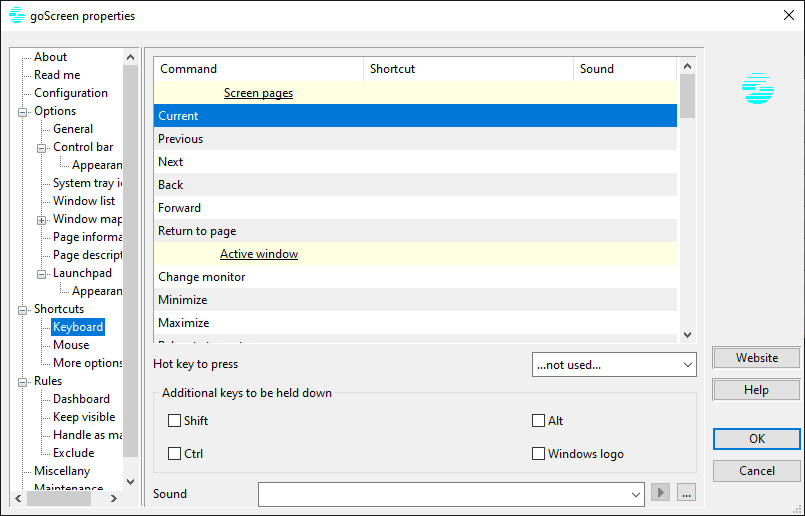The image size is (805, 516).
Task: Select Page description tree item
Action: pos(87,255)
